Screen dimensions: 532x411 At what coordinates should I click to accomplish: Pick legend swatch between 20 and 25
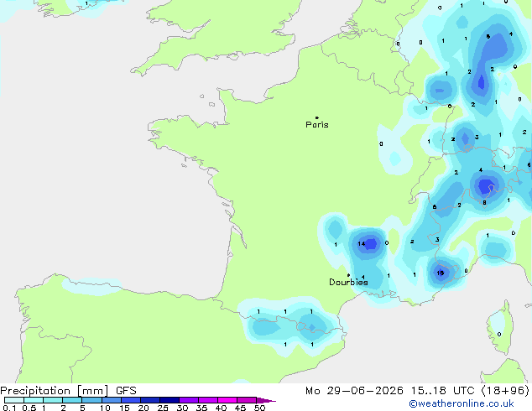pyautogui.click(x=149, y=400)
